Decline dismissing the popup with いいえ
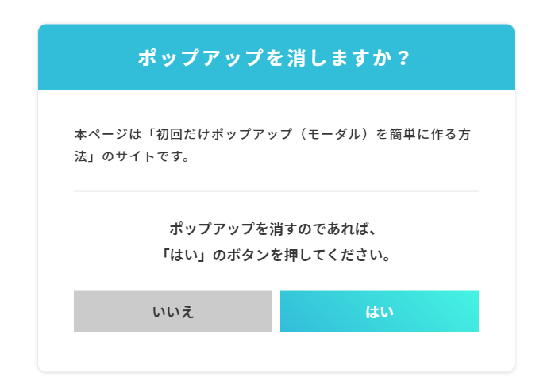This screenshot has width=555, height=392. (x=173, y=312)
